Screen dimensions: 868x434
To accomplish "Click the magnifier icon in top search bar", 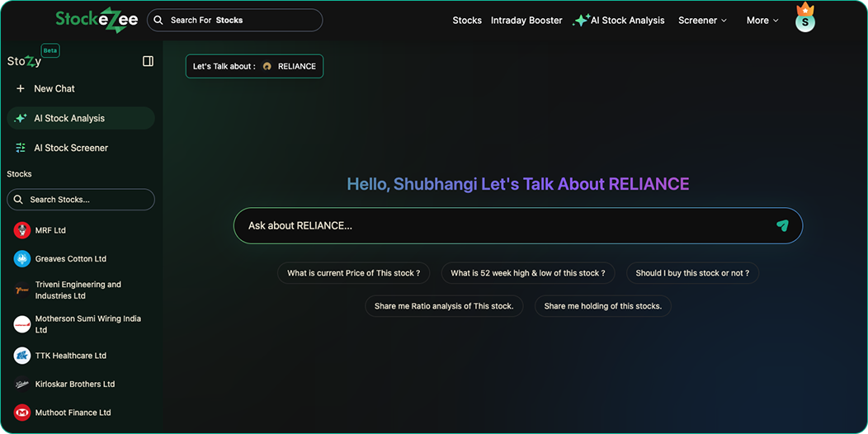I will click(158, 20).
